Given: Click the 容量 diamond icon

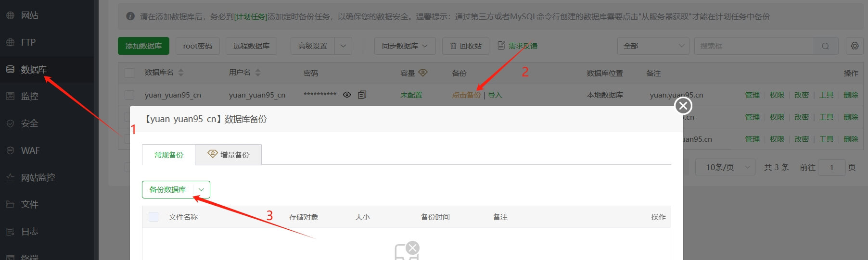Looking at the screenshot, I should (423, 73).
